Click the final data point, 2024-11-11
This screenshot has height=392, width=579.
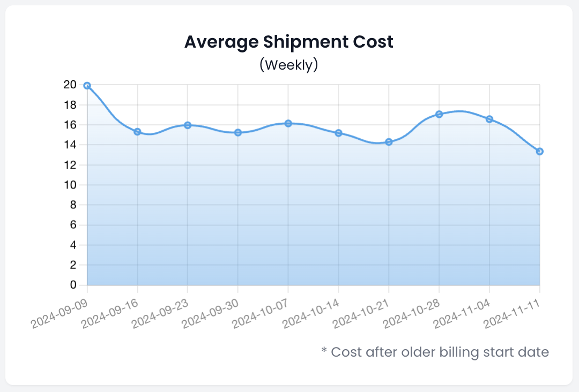pos(539,152)
